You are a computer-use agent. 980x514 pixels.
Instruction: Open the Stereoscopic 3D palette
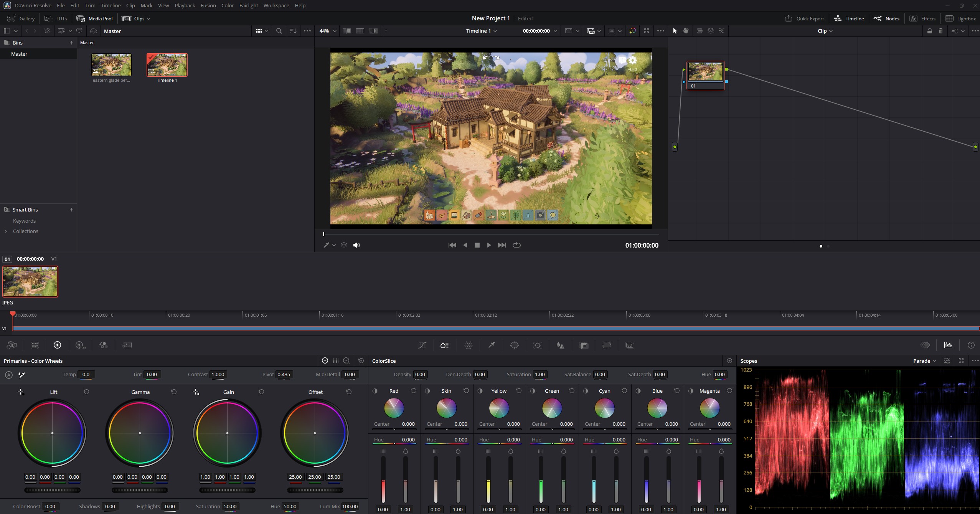pyautogui.click(x=630, y=345)
